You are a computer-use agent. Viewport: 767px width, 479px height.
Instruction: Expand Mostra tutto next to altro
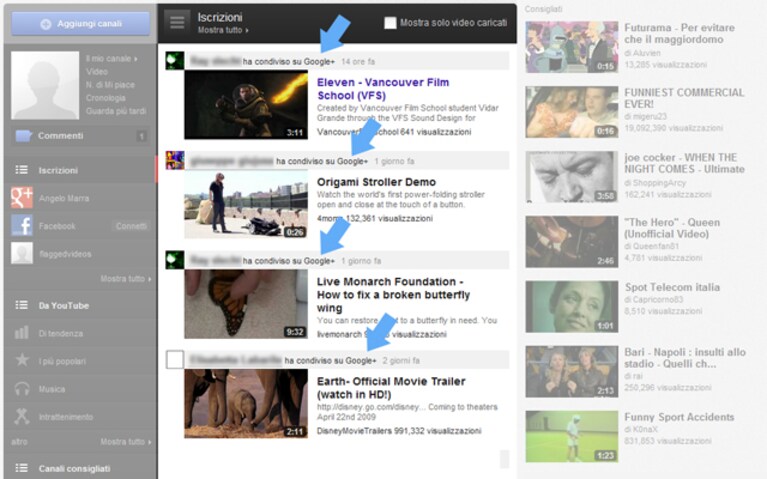click(x=126, y=442)
